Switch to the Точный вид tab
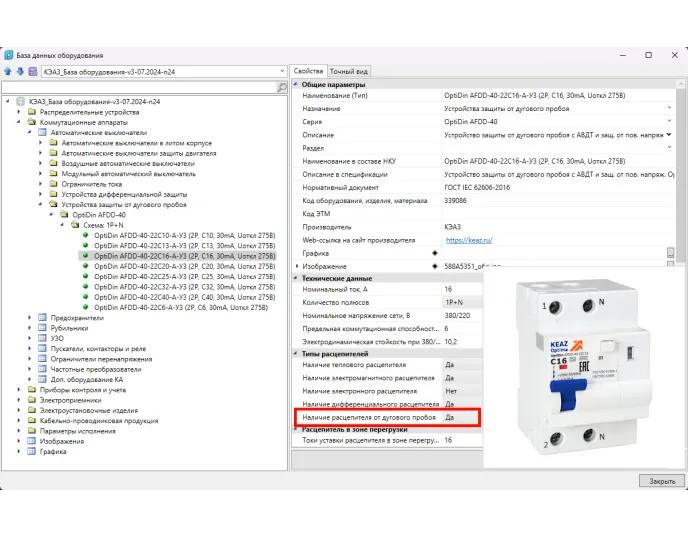The width and height of the screenshot is (688, 537). point(349,72)
